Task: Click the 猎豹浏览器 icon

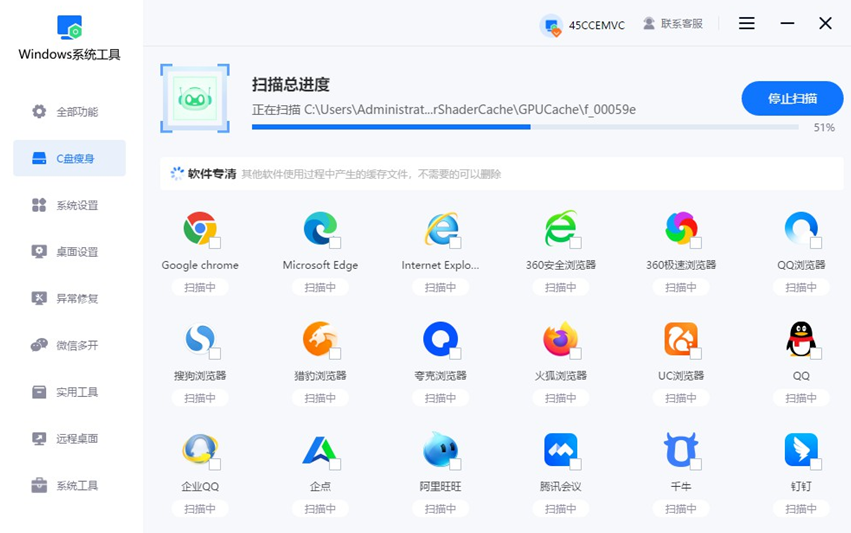Action: click(x=320, y=339)
